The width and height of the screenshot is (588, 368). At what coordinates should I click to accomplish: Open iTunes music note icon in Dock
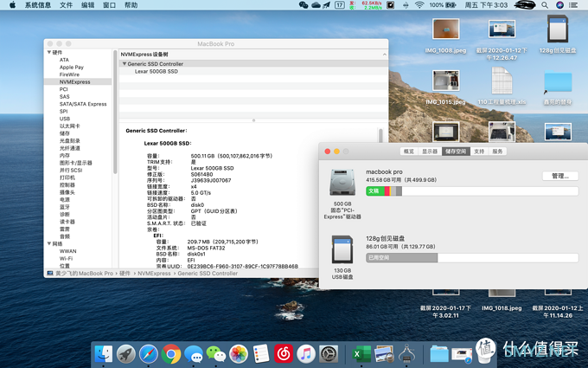(x=306, y=354)
